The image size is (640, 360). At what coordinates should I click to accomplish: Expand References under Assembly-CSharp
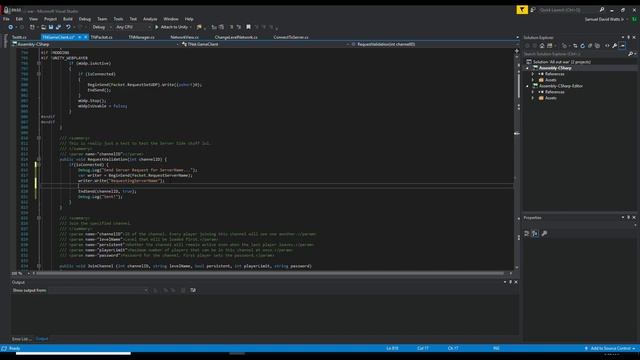[x=533, y=74]
